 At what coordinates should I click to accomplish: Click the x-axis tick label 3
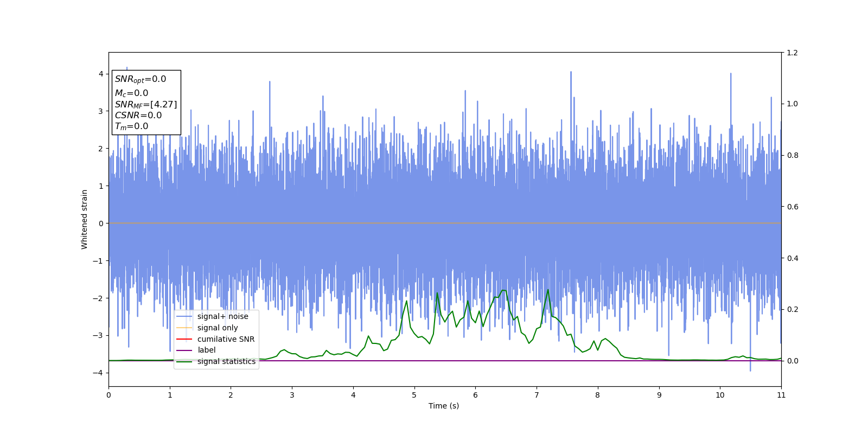292,395
